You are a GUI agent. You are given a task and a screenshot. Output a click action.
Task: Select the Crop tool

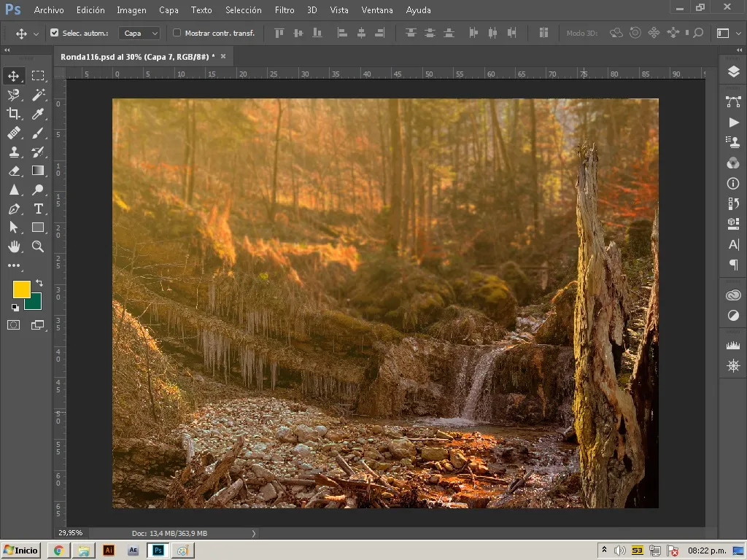pos(14,113)
